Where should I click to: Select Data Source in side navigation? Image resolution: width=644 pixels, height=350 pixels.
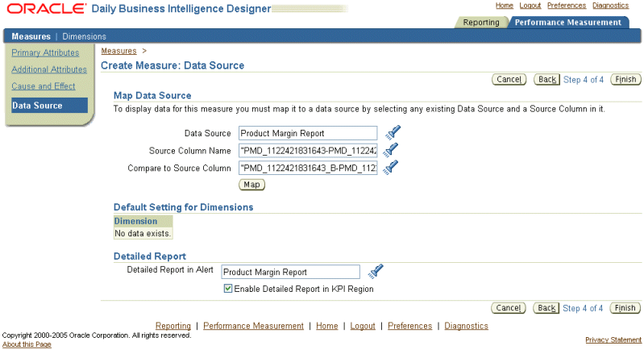(x=49, y=105)
